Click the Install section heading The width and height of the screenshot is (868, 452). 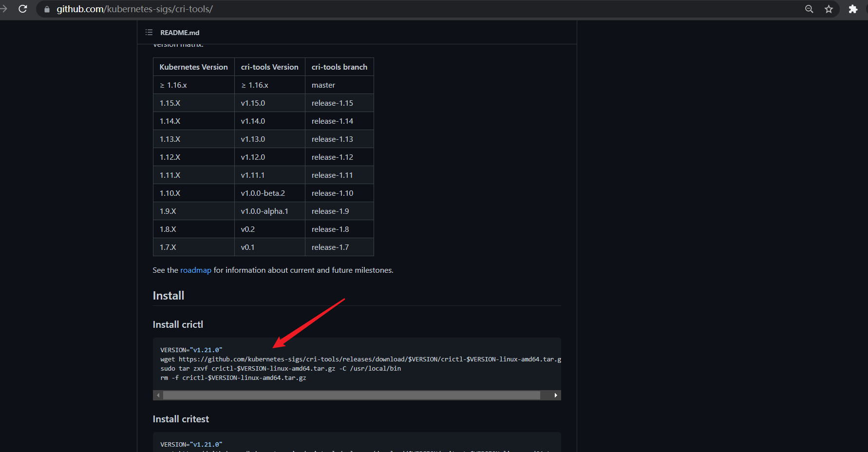coord(169,296)
